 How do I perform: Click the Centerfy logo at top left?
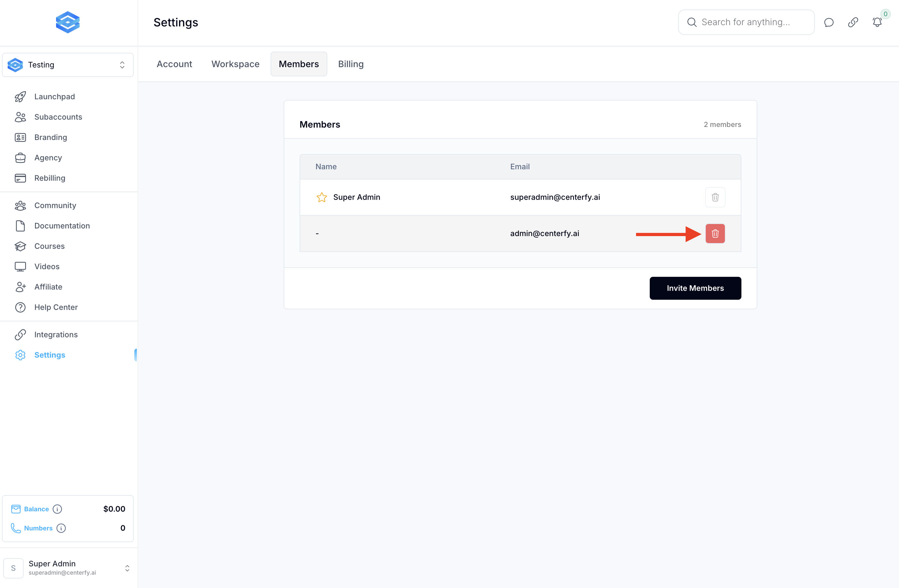67,22
